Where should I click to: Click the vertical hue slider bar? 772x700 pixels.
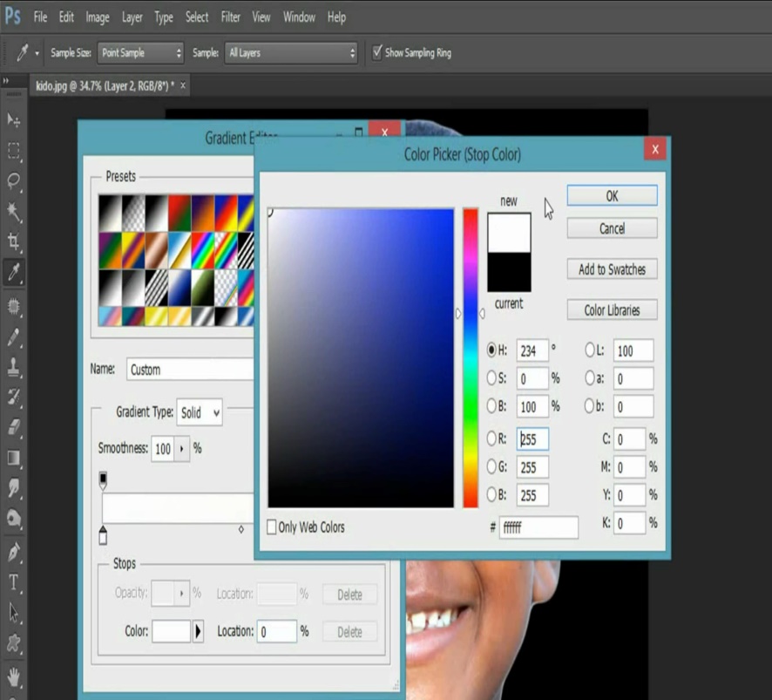[x=471, y=357]
